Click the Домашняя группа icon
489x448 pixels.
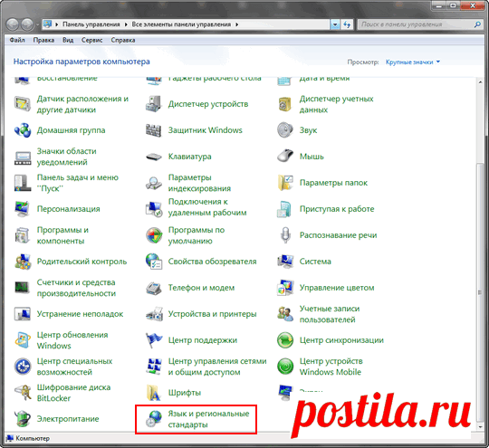(x=23, y=130)
